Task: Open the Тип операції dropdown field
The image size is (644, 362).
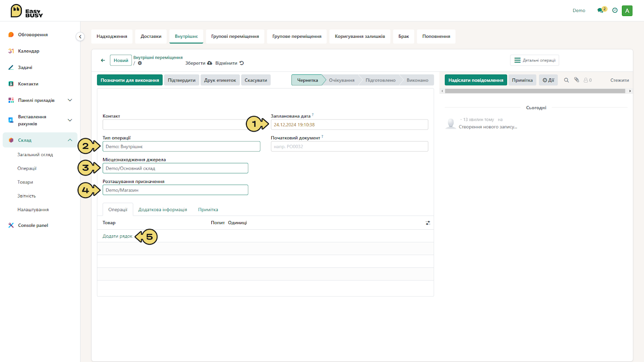Action: point(182,146)
